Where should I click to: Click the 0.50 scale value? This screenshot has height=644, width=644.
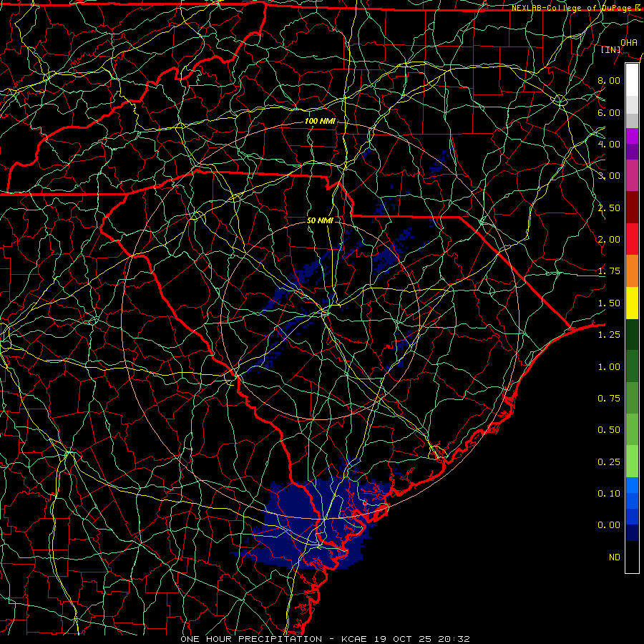click(609, 430)
